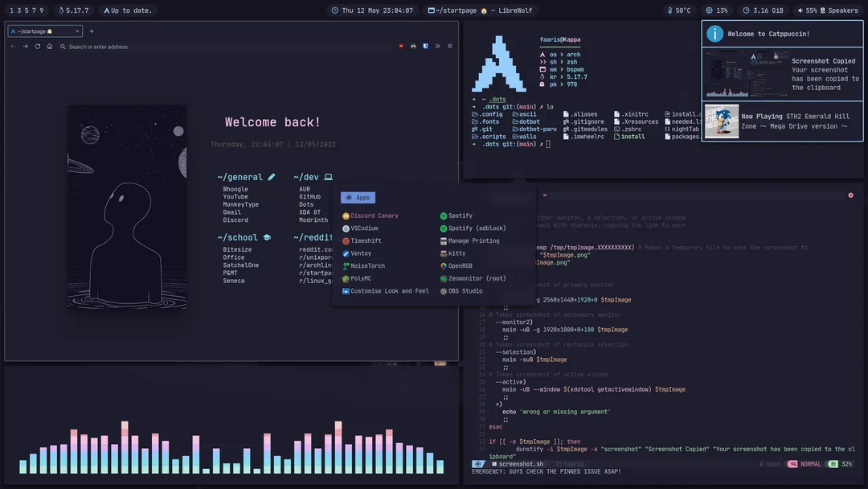The height and width of the screenshot is (489, 868).
Task: Click the LibreWolf home button
Action: (48, 46)
